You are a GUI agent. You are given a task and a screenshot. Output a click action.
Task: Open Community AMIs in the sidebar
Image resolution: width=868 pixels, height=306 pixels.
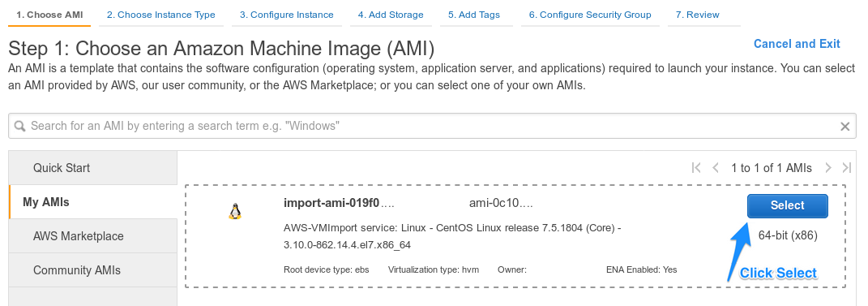tap(93, 270)
